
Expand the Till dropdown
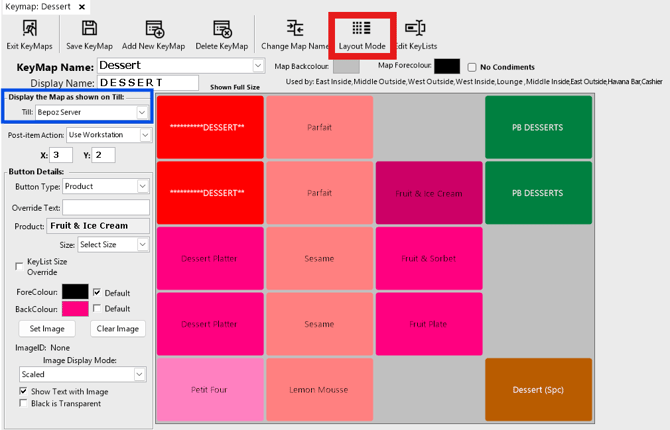pyautogui.click(x=142, y=113)
